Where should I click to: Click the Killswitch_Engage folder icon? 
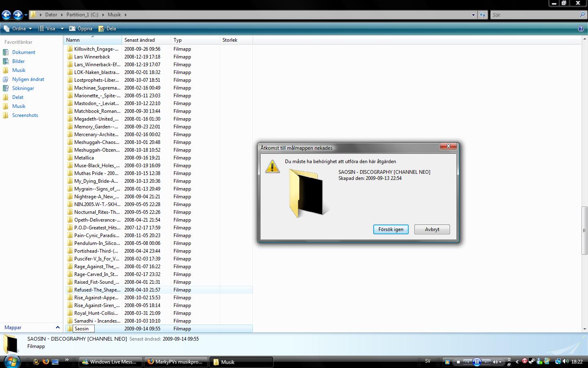[70, 49]
